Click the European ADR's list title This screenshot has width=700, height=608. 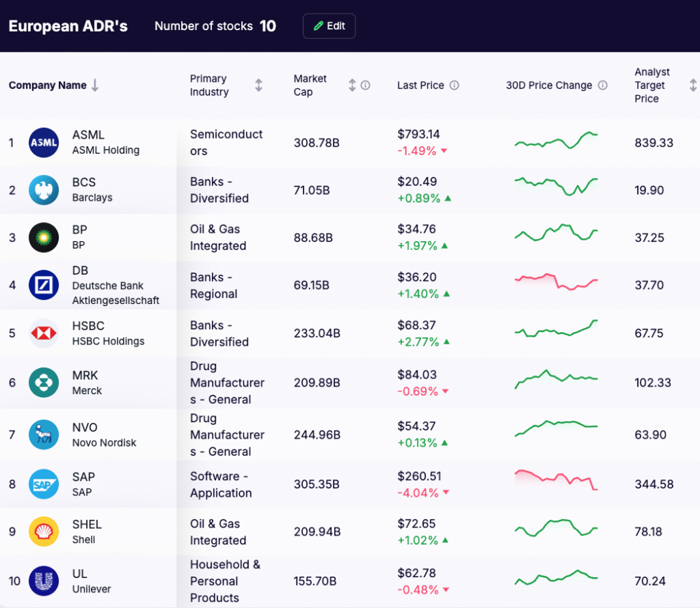68,27
